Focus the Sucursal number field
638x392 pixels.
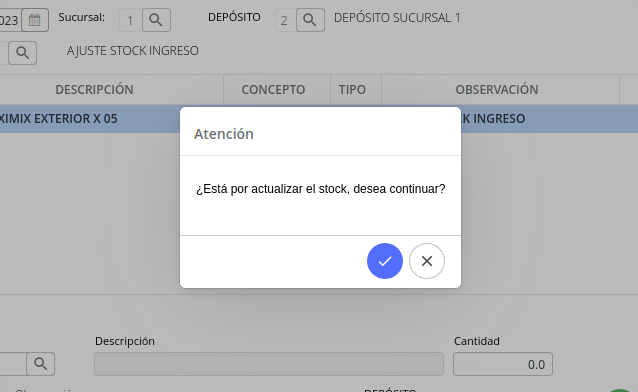[x=131, y=20]
